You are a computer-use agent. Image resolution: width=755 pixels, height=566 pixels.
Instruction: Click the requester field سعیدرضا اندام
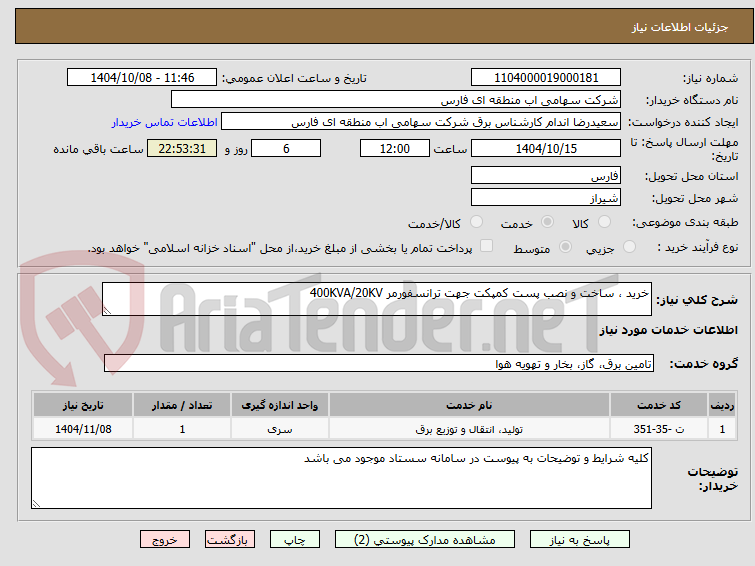pos(421,122)
